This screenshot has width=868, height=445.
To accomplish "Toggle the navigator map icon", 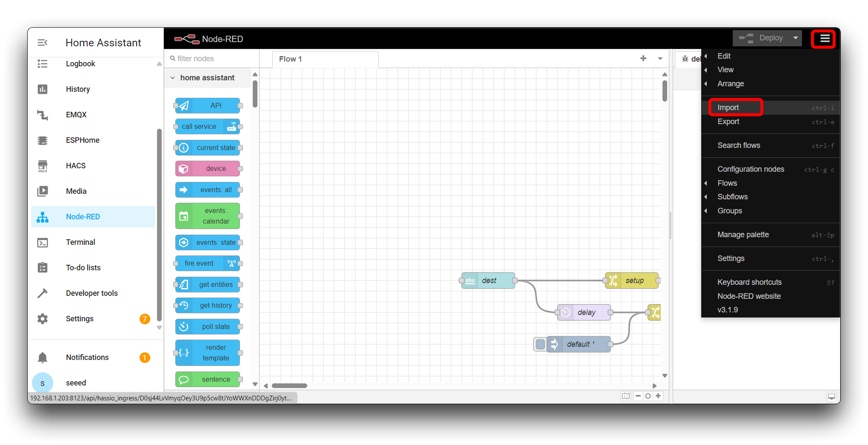I will (626, 396).
